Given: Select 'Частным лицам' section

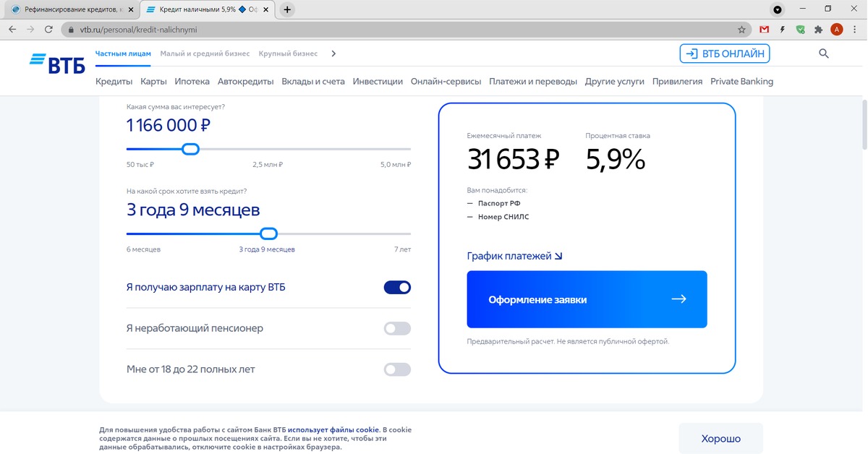Looking at the screenshot, I should 123,53.
